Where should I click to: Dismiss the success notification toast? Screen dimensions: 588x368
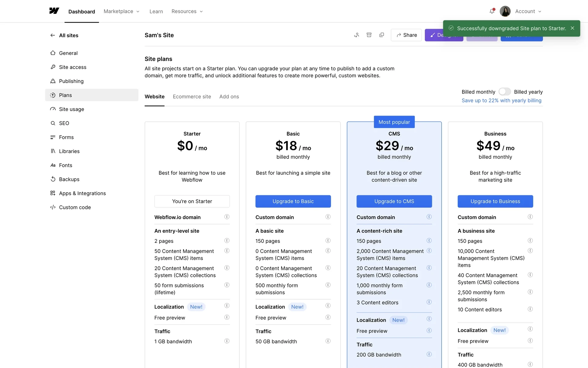(572, 28)
